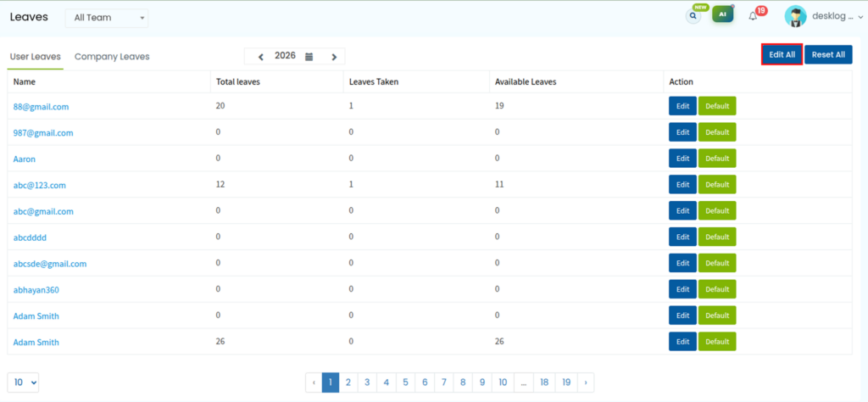Open the green AI assistant icon
This screenshot has height=402, width=868.
(722, 14)
